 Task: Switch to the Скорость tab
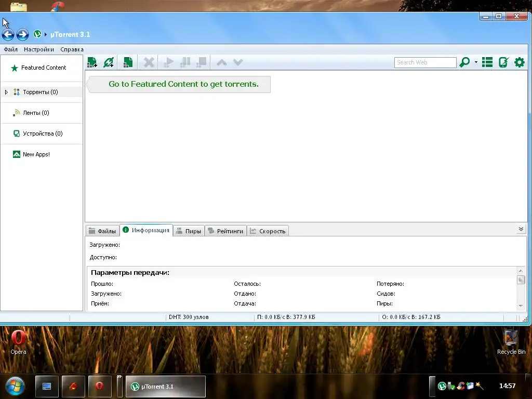click(x=268, y=231)
